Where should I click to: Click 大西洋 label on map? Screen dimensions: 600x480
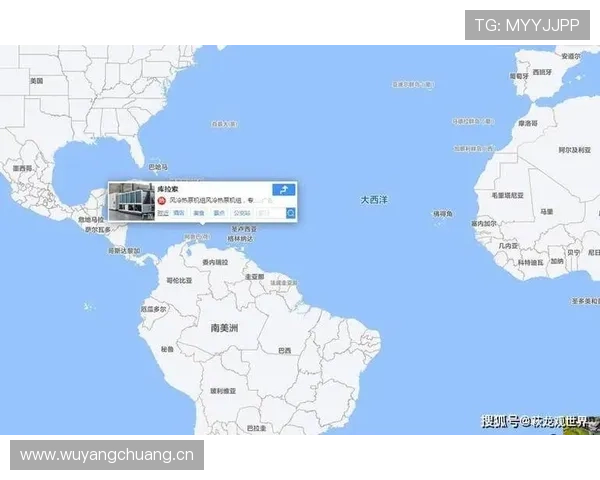click(x=374, y=199)
